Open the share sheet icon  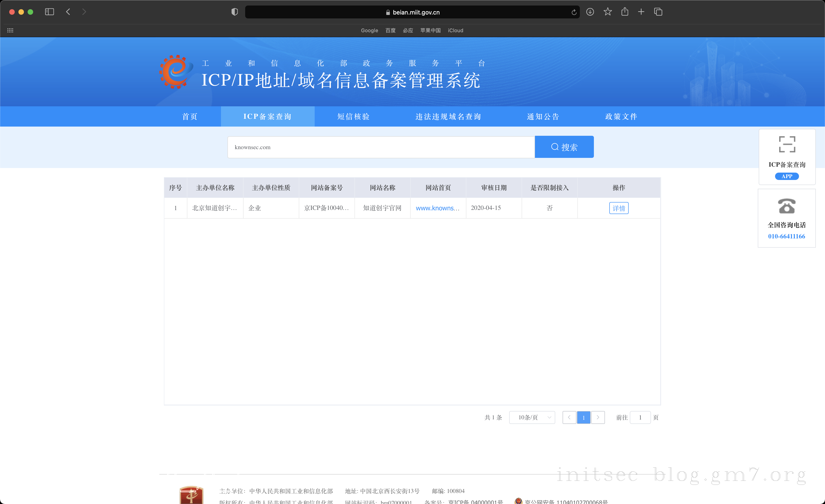[625, 12]
